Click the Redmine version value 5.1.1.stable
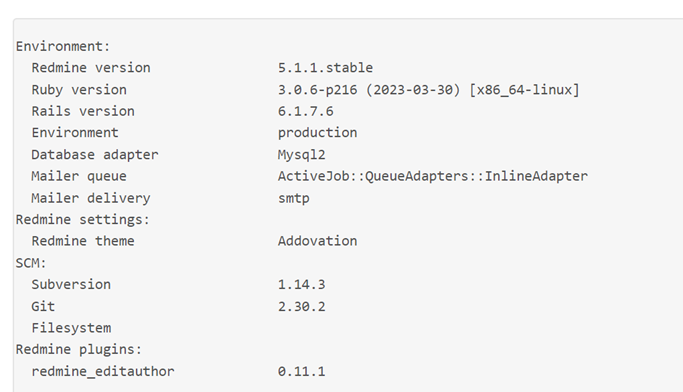The height and width of the screenshot is (392, 683). 325,68
